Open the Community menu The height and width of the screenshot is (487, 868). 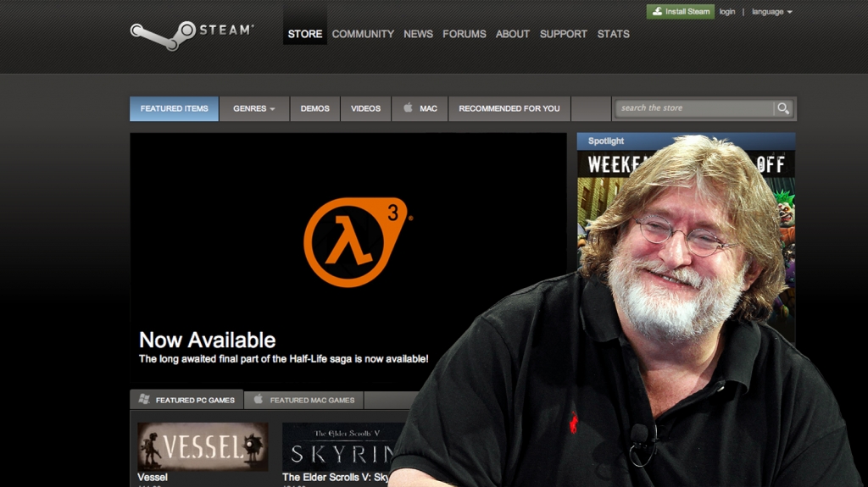363,34
